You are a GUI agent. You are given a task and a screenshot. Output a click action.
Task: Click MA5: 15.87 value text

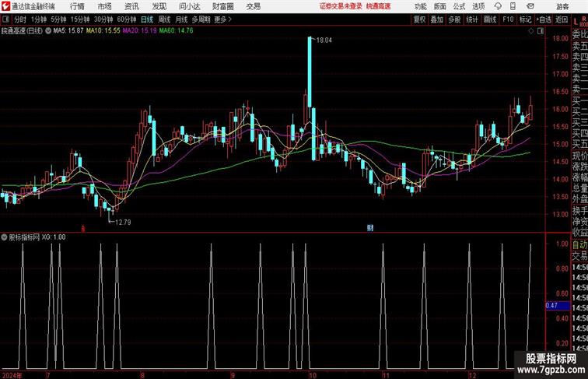point(68,31)
